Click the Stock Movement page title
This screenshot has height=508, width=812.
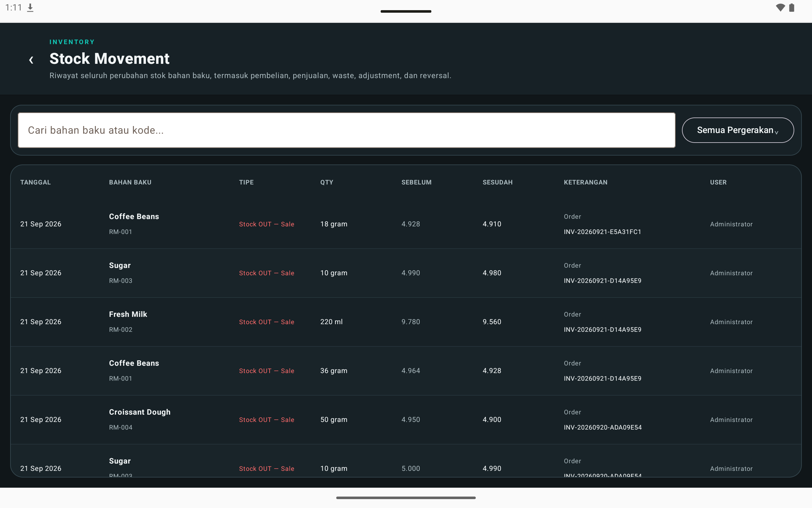[x=109, y=58]
